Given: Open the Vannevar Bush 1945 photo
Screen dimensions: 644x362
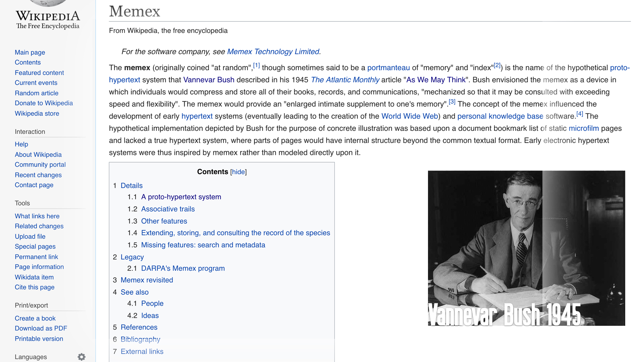Looking at the screenshot, I should point(526,248).
